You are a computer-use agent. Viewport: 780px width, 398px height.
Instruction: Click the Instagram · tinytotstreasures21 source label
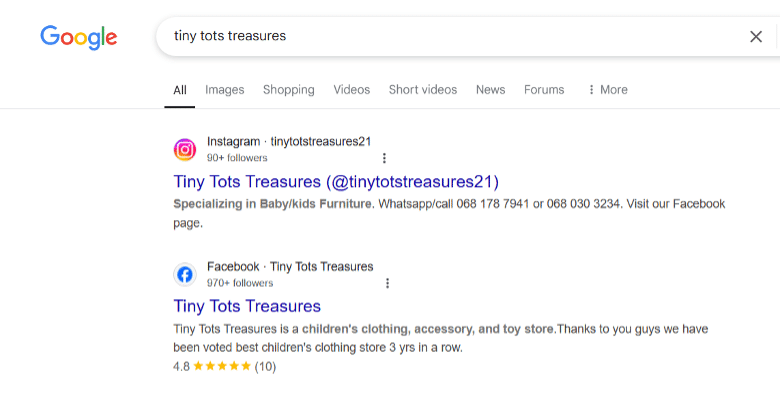coord(289,142)
